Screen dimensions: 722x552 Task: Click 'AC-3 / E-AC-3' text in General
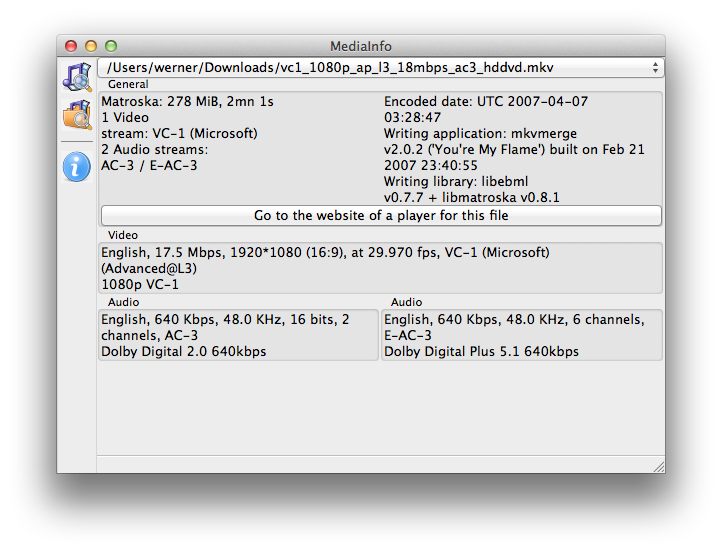tap(149, 165)
